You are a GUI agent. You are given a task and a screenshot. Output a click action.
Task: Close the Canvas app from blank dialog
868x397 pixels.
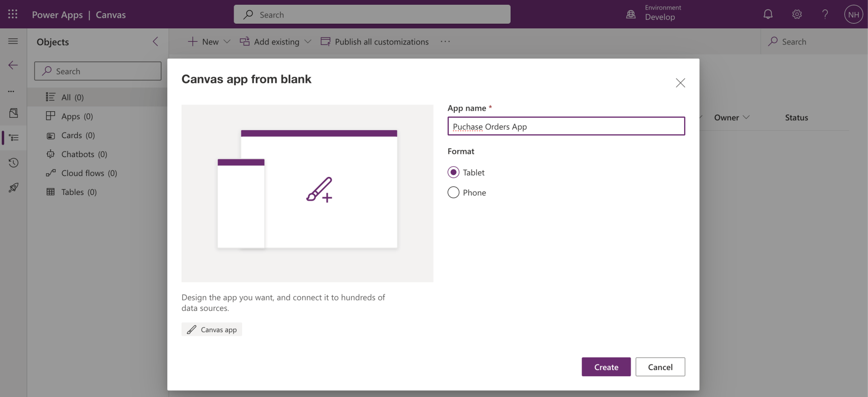680,83
